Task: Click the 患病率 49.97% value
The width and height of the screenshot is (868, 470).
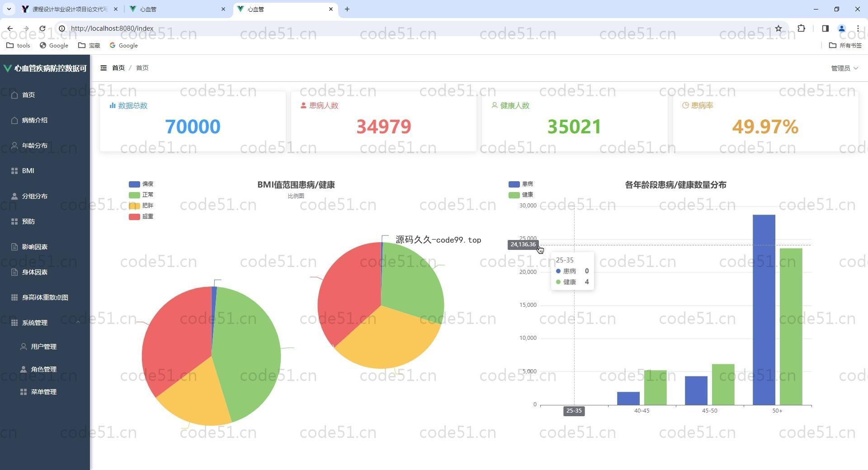Action: point(765,127)
